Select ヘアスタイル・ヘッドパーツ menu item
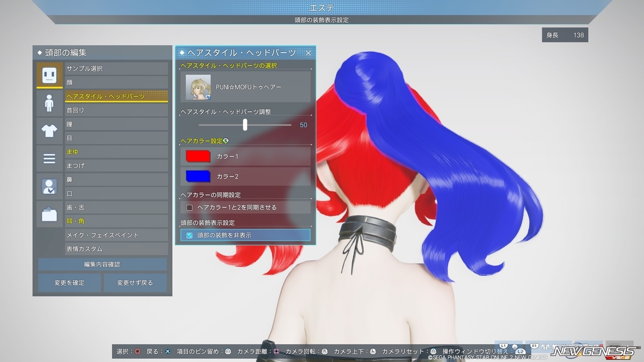Screen dimensions: 644x362 tap(116, 97)
